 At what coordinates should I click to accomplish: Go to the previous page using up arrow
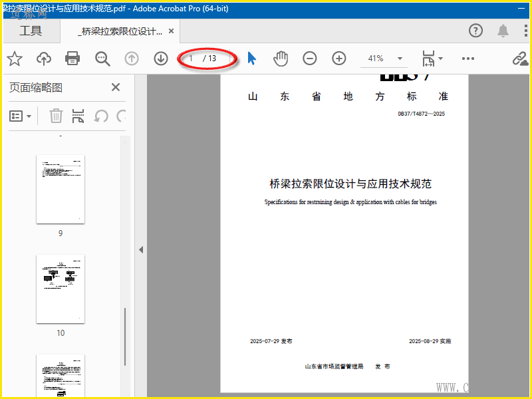pos(132,59)
